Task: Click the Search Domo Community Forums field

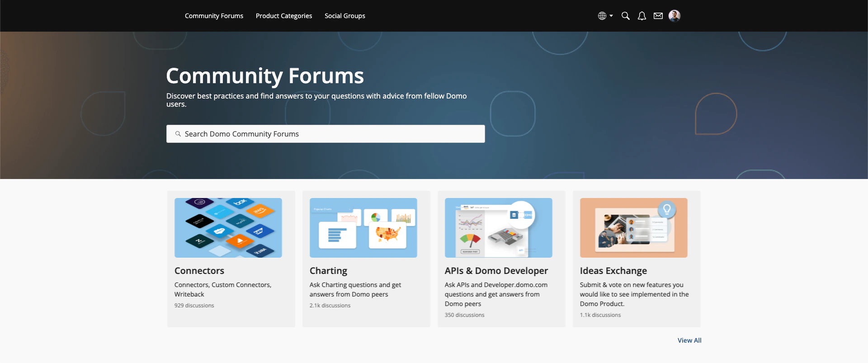Action: [325, 134]
